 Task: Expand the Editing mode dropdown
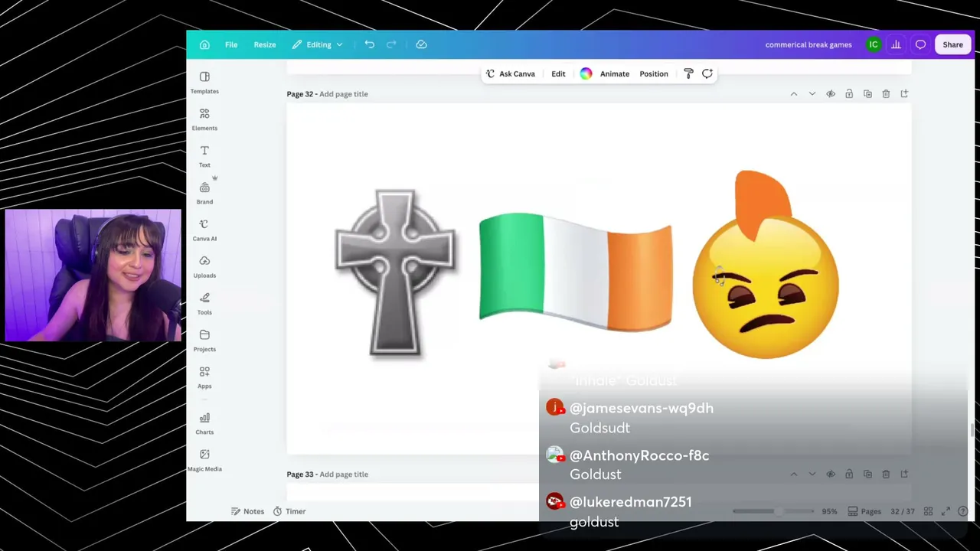tap(318, 44)
